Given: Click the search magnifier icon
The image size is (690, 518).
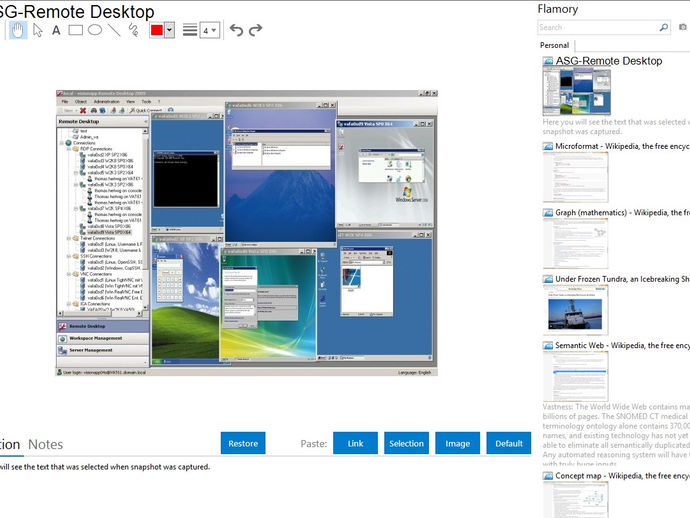Looking at the screenshot, I should click(664, 27).
